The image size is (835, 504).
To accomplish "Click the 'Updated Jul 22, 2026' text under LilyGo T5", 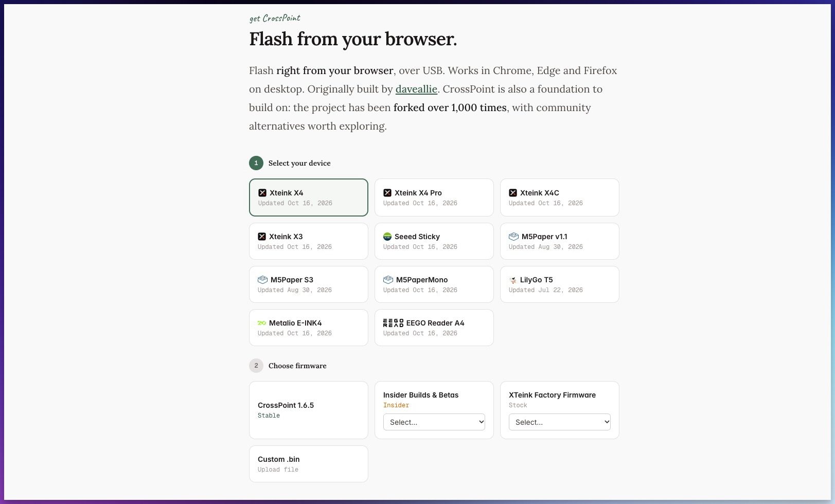I will tap(546, 290).
